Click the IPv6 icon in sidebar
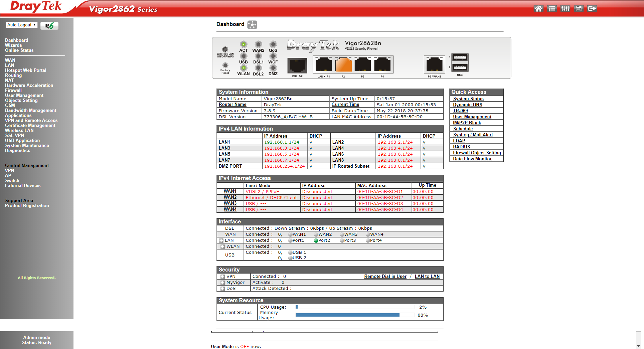 click(x=49, y=26)
